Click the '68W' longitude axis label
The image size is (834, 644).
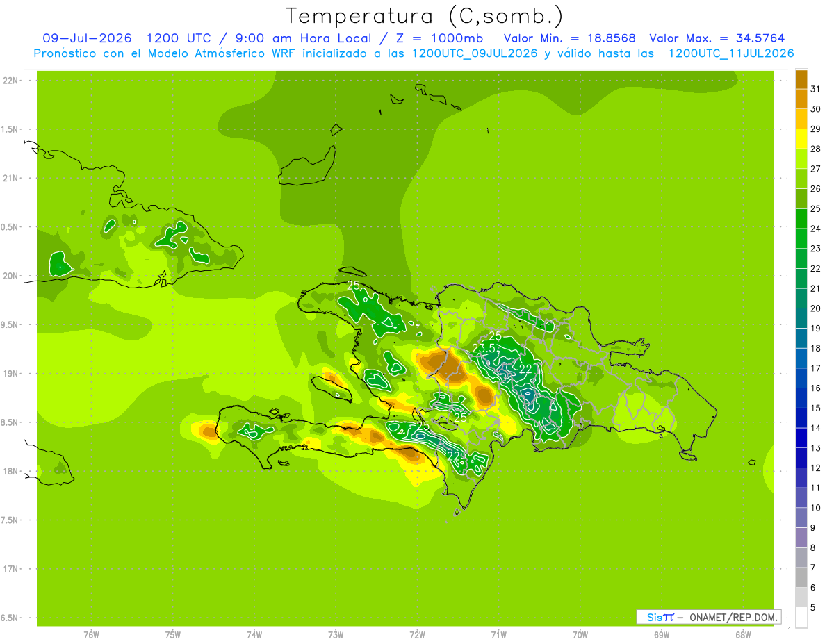[742, 634]
